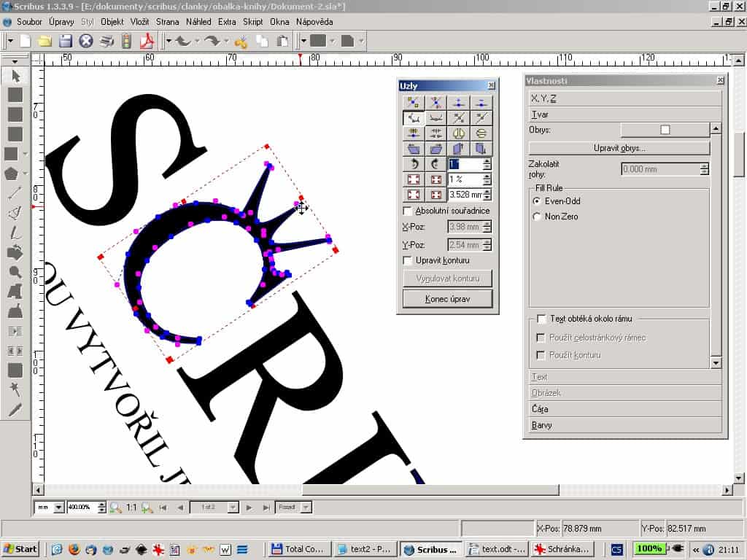Open the Nápověda menu
The width and height of the screenshot is (747, 560).
click(x=314, y=22)
